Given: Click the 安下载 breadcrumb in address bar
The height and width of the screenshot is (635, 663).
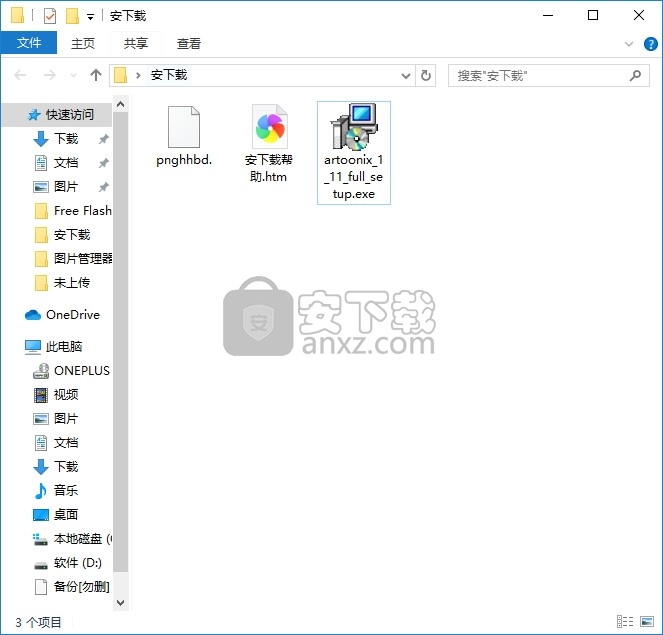Looking at the screenshot, I should (x=169, y=75).
